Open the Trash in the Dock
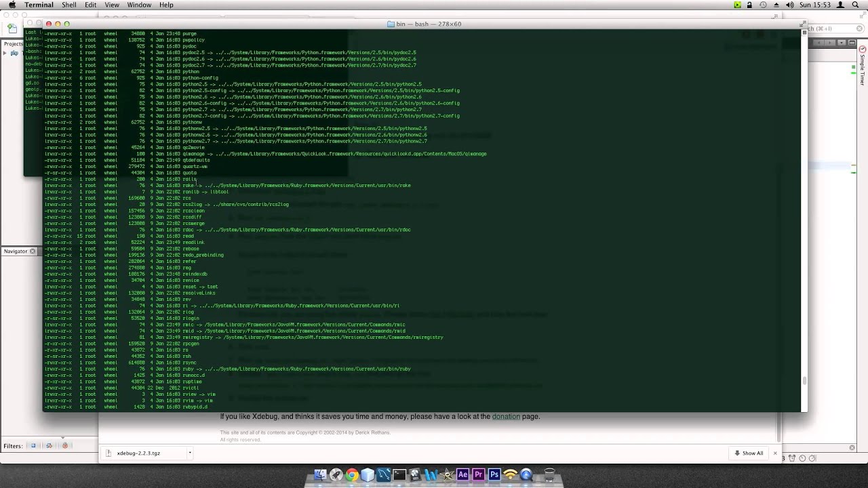The width and height of the screenshot is (868, 488). click(550, 474)
